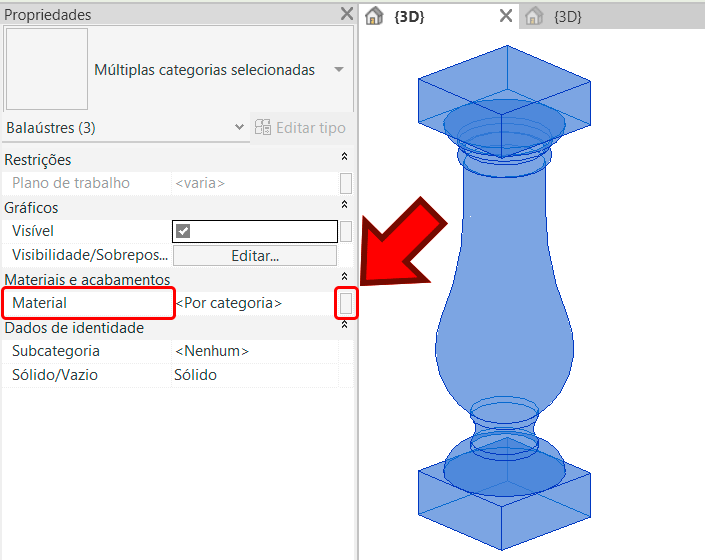Screen dimensions: 705x560
Task: Click the house icon on active {3D} tab
Action: pos(375,16)
